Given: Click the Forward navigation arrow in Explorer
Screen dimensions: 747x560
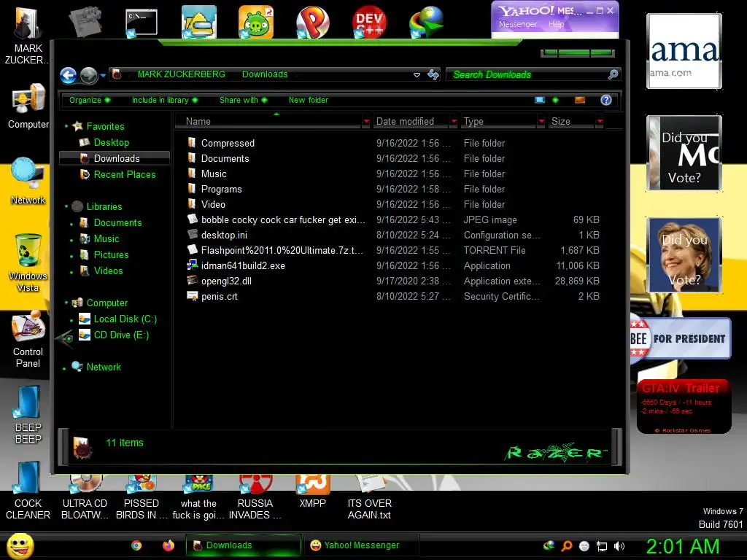Looking at the screenshot, I should tap(88, 75).
